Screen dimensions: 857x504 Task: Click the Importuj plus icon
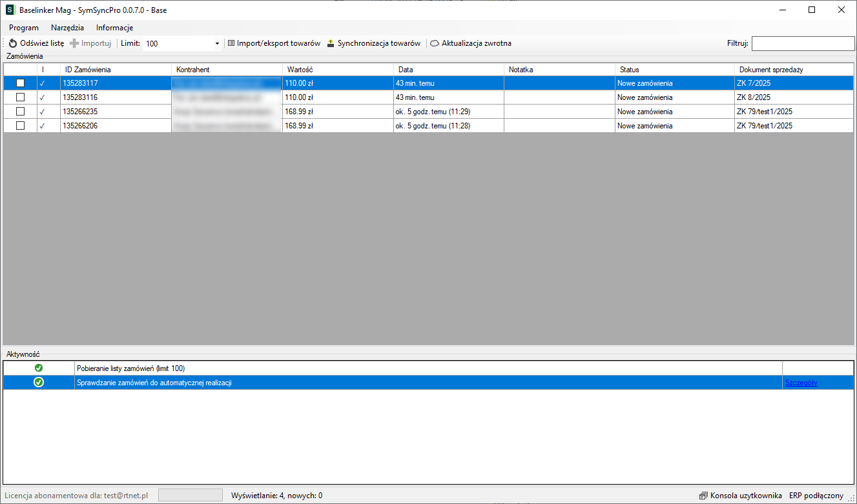click(x=74, y=43)
